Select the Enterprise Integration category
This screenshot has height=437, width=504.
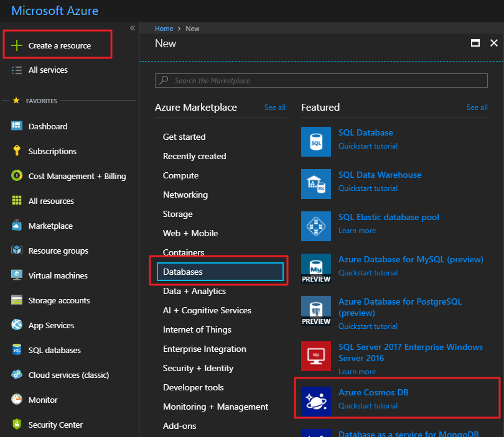point(205,349)
